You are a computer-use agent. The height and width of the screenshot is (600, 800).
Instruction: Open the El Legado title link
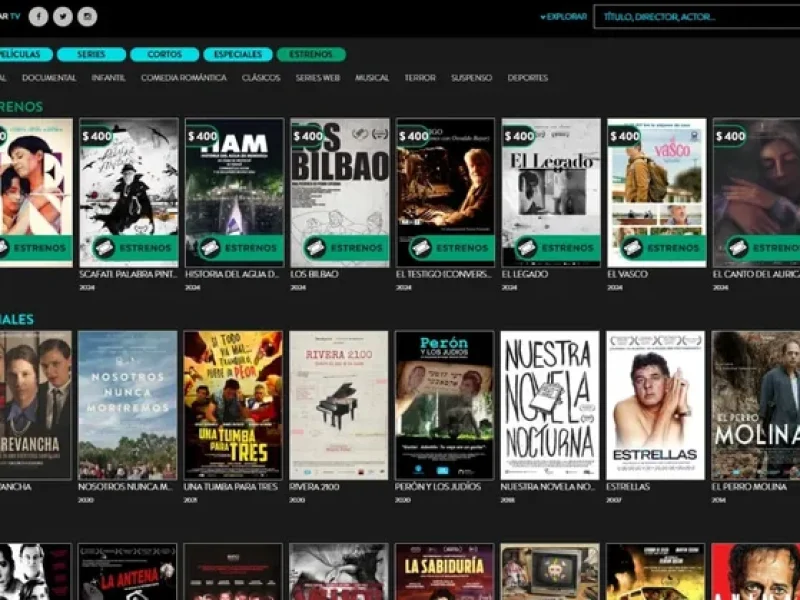(x=525, y=274)
